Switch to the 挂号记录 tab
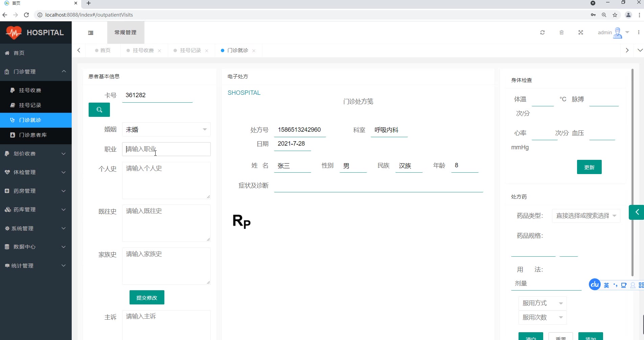Image resolution: width=644 pixels, height=340 pixels. point(190,50)
